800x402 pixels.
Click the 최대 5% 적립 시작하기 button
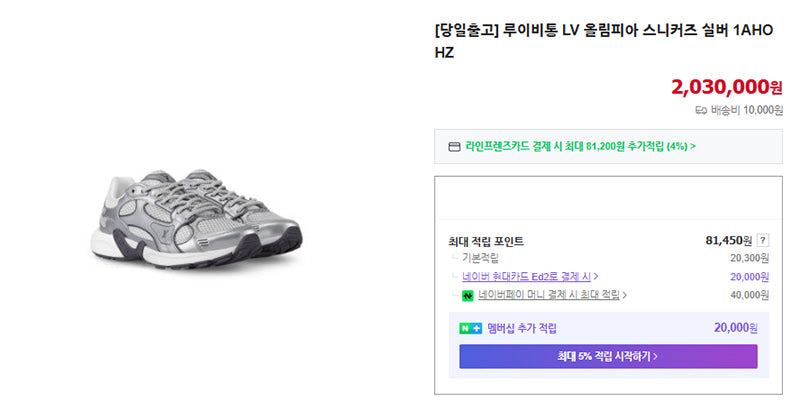608,356
